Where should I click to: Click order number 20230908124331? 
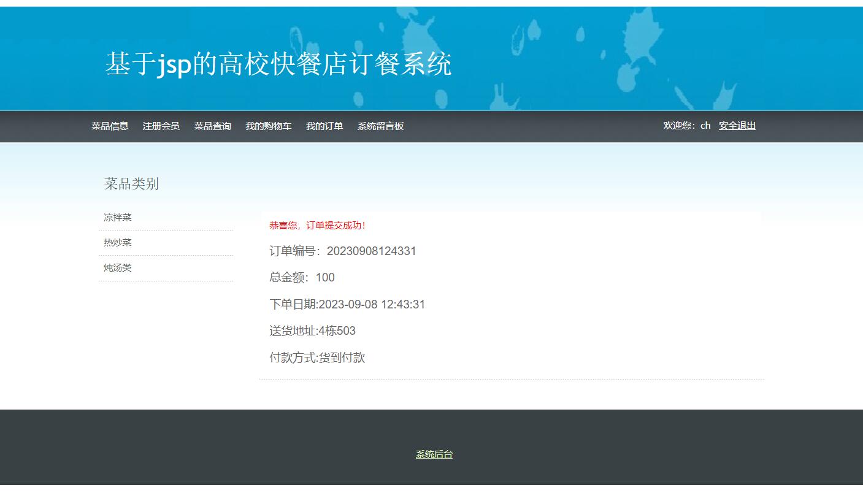[372, 251]
